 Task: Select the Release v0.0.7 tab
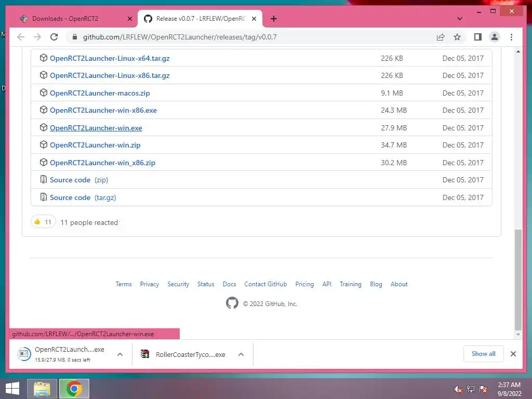point(200,19)
